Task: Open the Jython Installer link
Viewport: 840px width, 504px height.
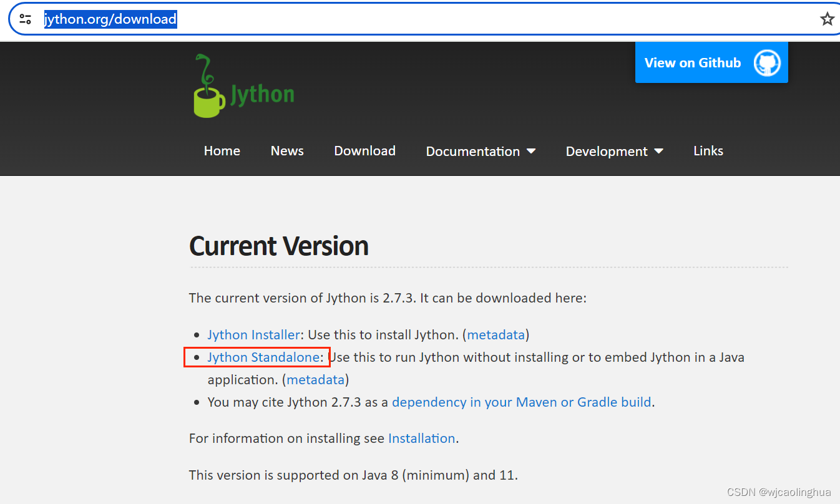Action: [253, 334]
